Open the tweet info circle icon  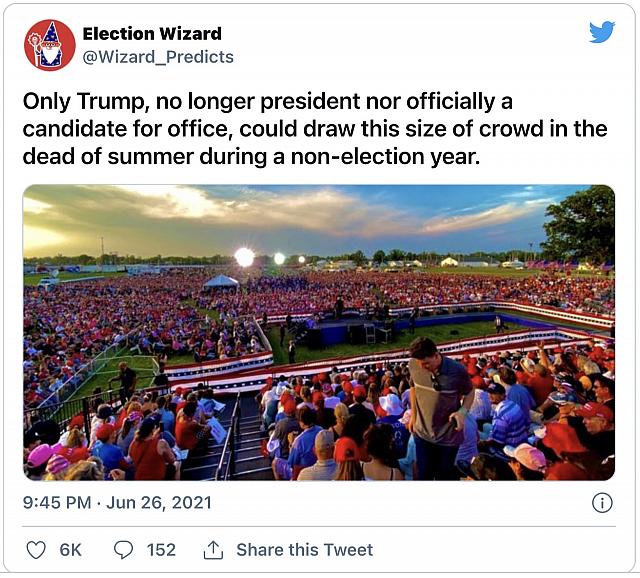[602, 502]
